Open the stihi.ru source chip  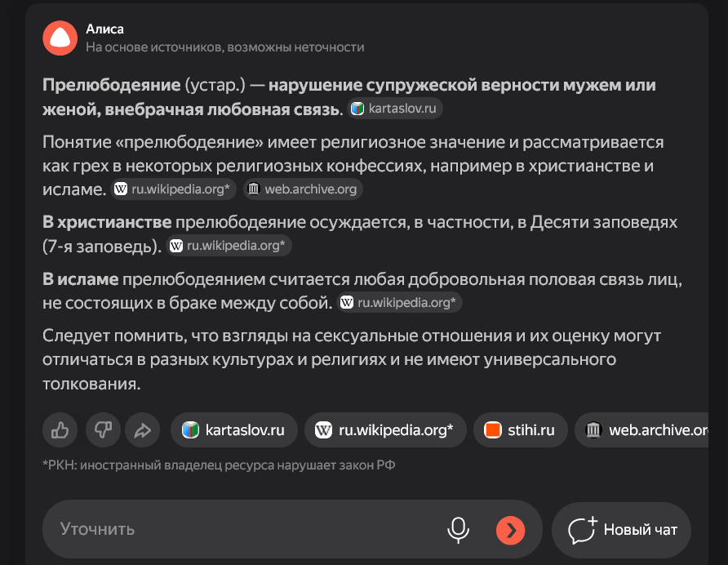click(519, 429)
